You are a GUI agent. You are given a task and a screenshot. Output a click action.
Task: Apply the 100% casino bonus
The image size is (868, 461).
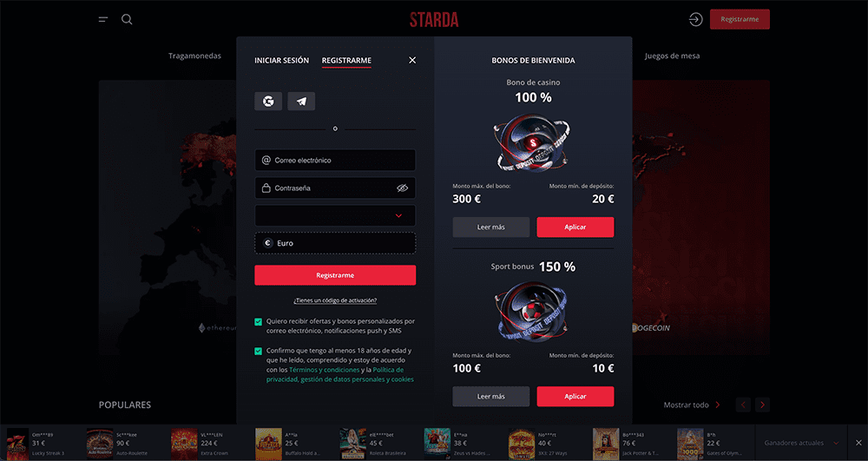(575, 227)
